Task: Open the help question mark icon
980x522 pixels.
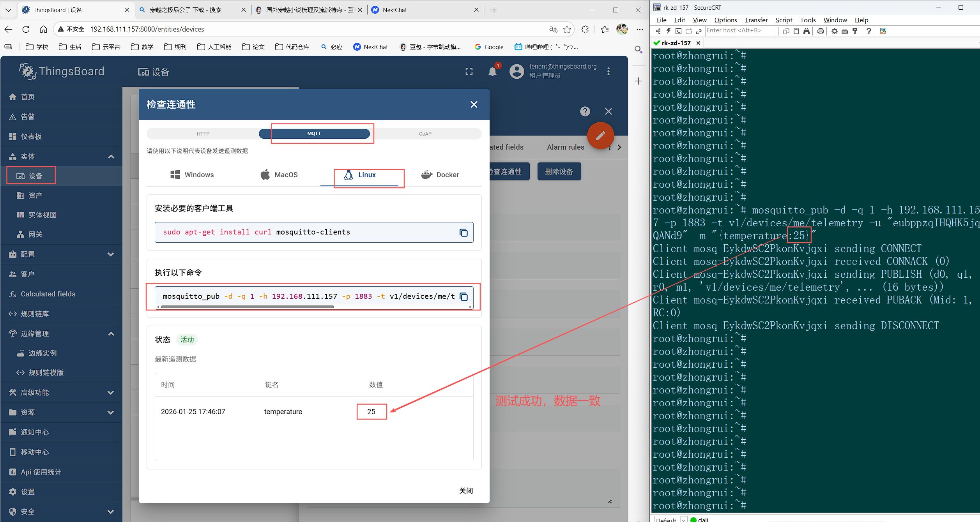Action: (585, 111)
